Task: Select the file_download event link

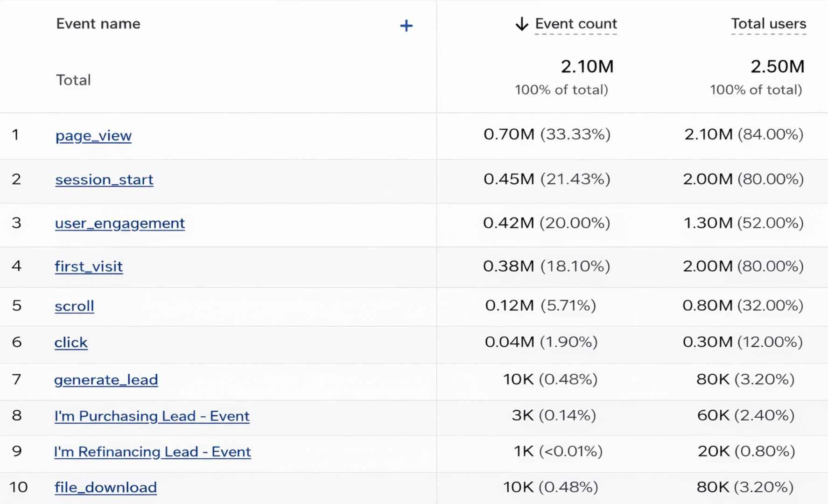Action: 105,487
